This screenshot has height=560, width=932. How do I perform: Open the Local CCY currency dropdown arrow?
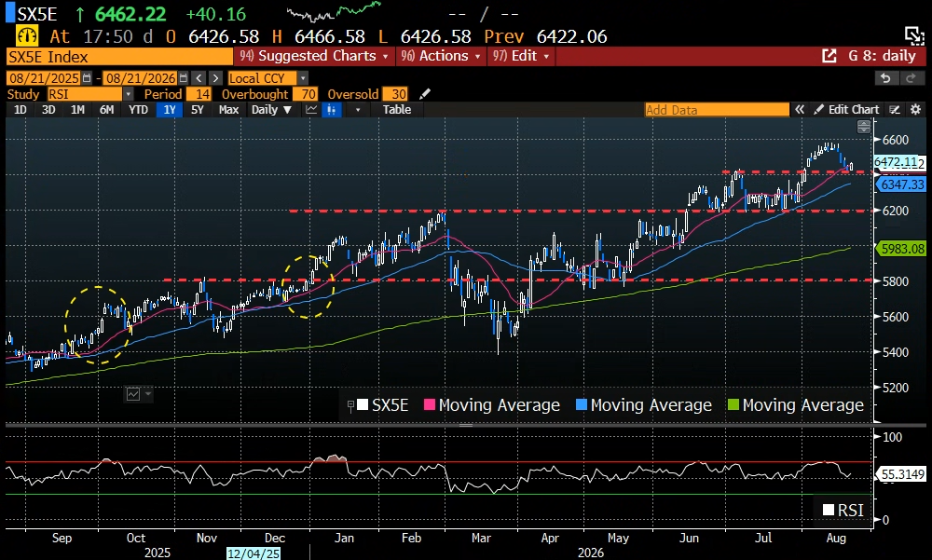pos(303,78)
